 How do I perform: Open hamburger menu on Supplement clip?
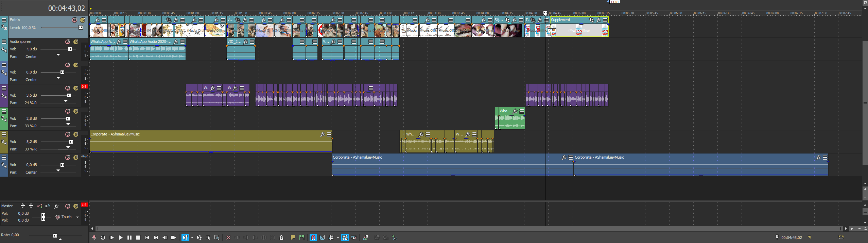coord(605,20)
